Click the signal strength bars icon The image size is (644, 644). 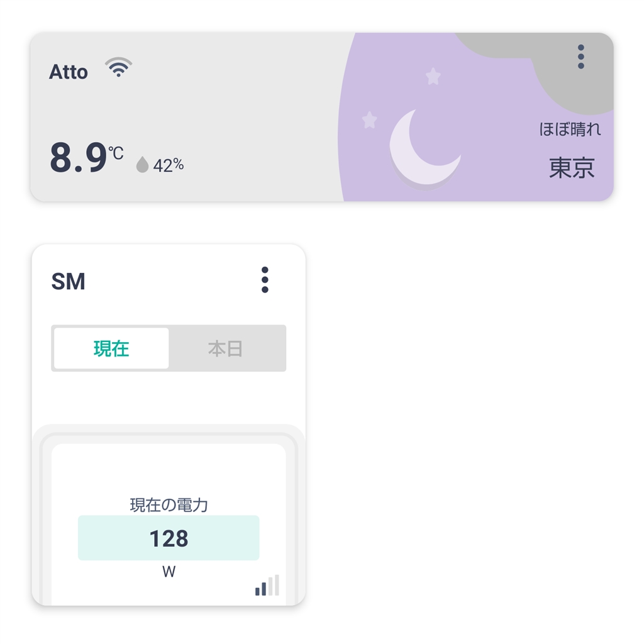(267, 586)
